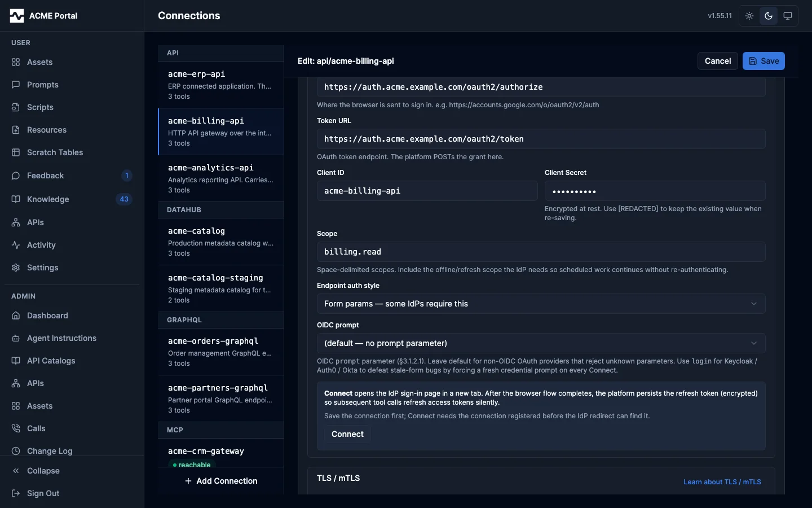The height and width of the screenshot is (508, 812).
Task: Select the acme-orders-graphql connection
Action: (x=221, y=352)
